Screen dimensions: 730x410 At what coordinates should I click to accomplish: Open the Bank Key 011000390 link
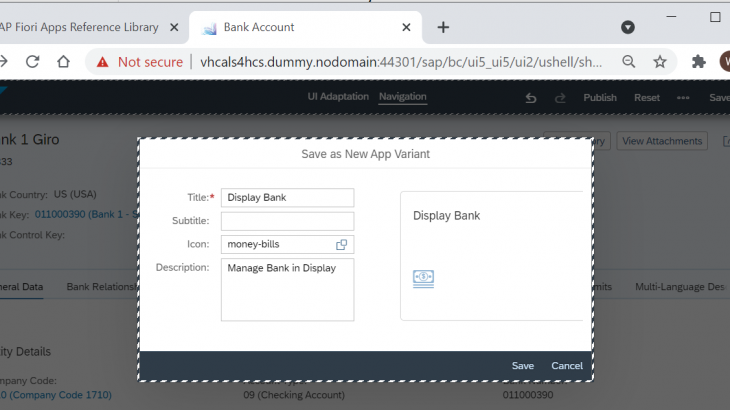coord(87,215)
